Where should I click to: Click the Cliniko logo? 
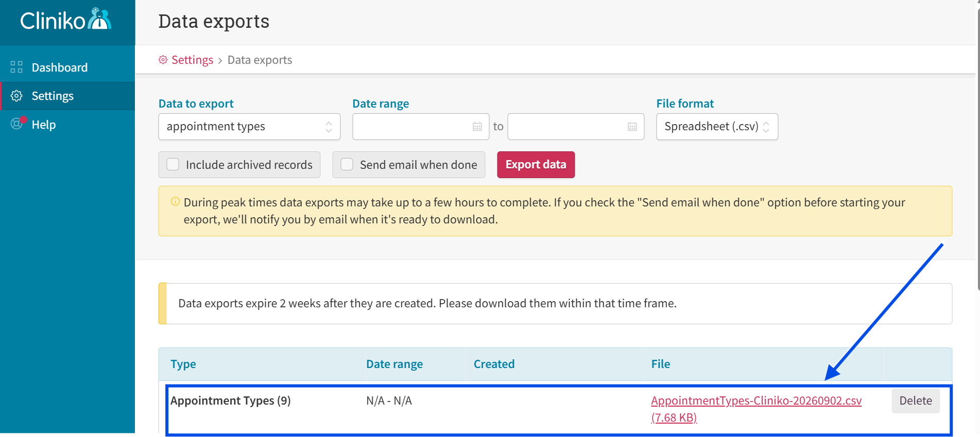[x=65, y=20]
